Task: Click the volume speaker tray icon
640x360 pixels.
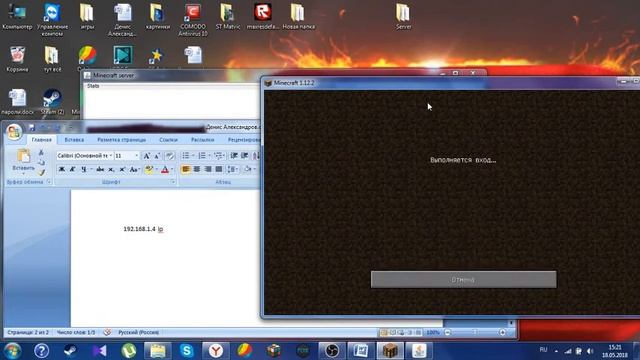Action: 590,351
